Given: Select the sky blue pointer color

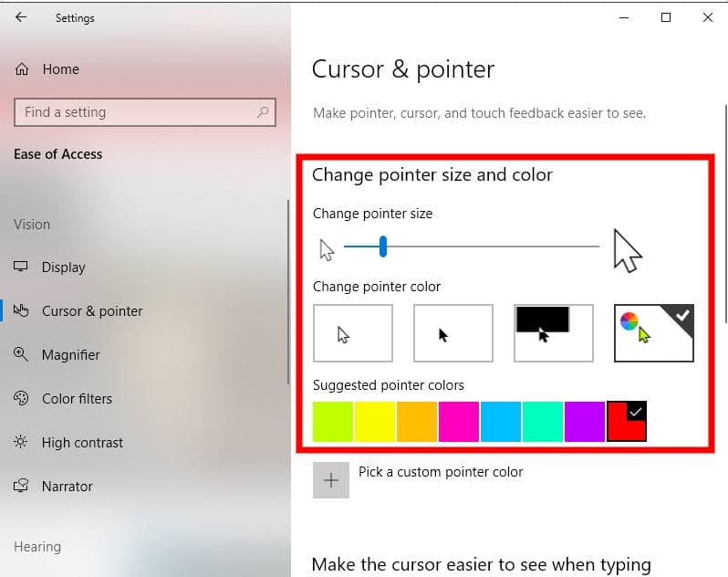Looking at the screenshot, I should pos(501,422).
